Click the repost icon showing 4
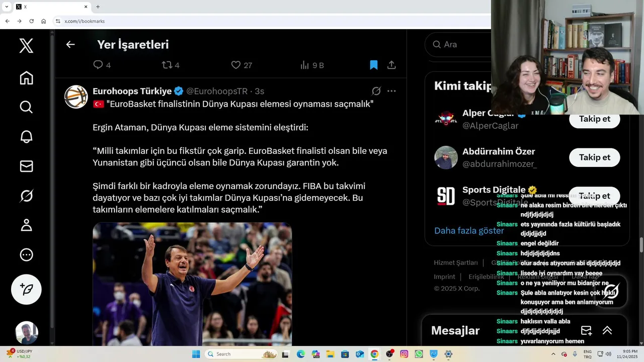 167,65
